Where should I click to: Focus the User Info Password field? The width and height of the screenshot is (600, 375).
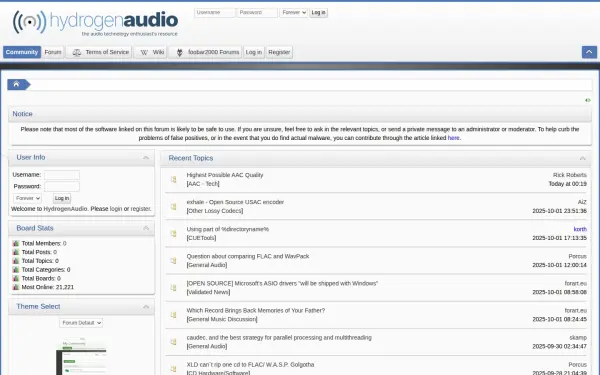tap(62, 186)
